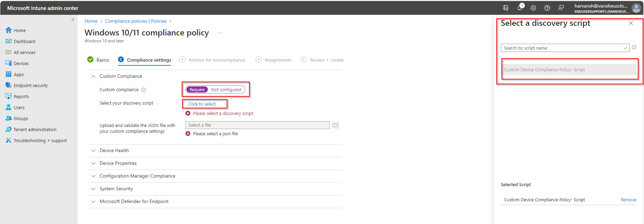Screen dimensions: 644x224
Task: Open the settings gear in the header
Action: [533, 8]
